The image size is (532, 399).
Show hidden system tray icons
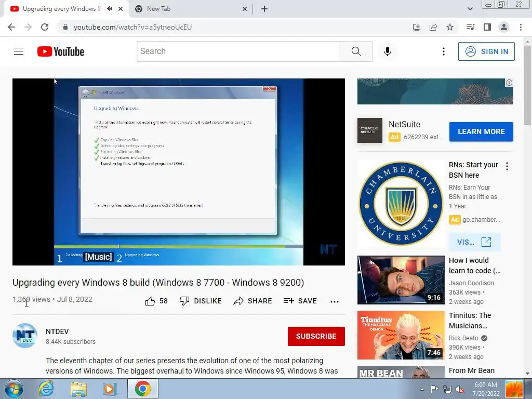422,389
